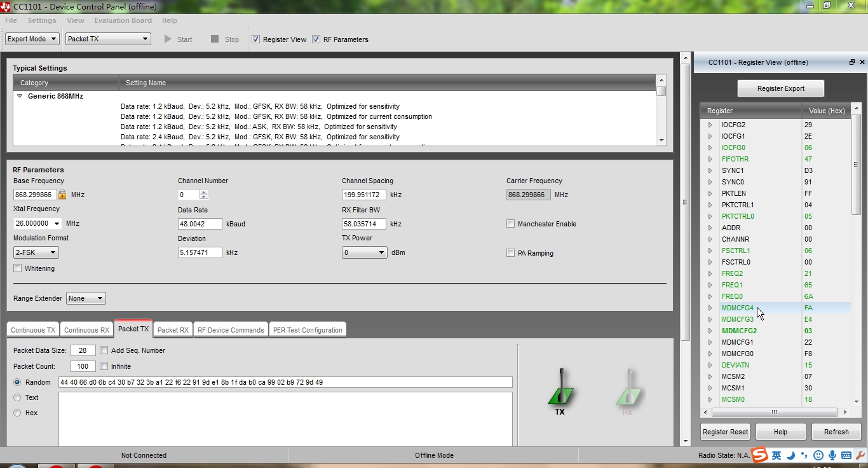Click the Sogou orange S input icon
The height and width of the screenshot is (468, 868).
click(x=760, y=455)
